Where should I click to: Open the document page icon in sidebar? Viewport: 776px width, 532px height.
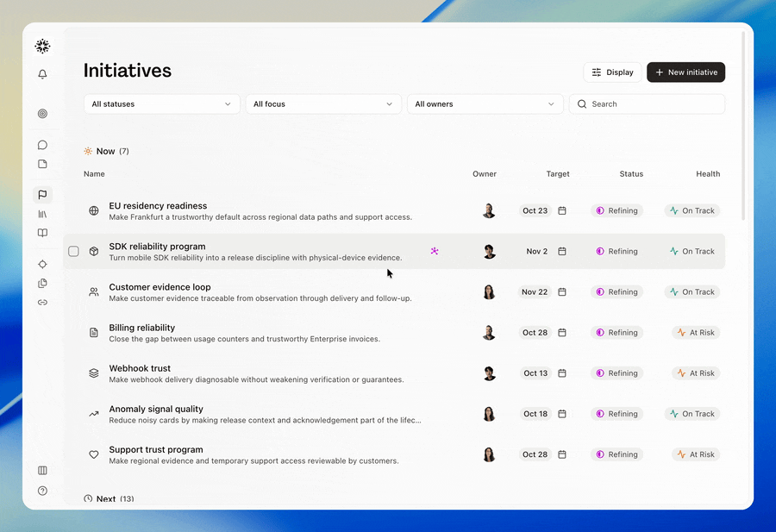[x=42, y=164]
